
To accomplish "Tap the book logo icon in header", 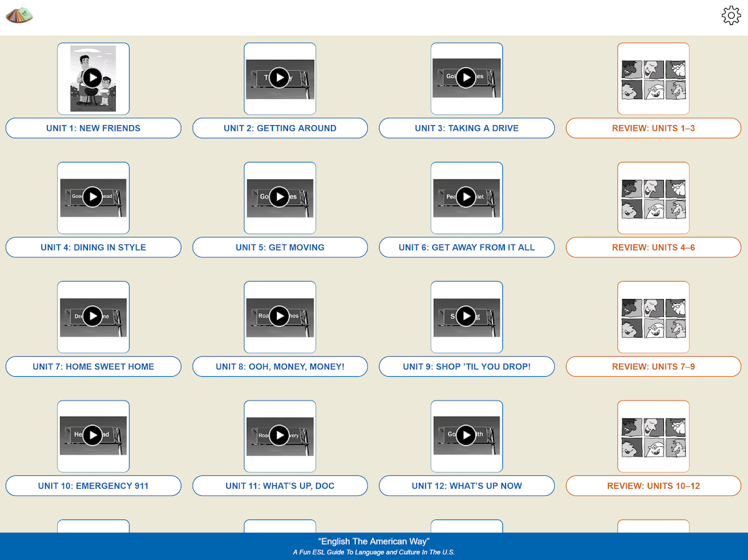I will (19, 14).
